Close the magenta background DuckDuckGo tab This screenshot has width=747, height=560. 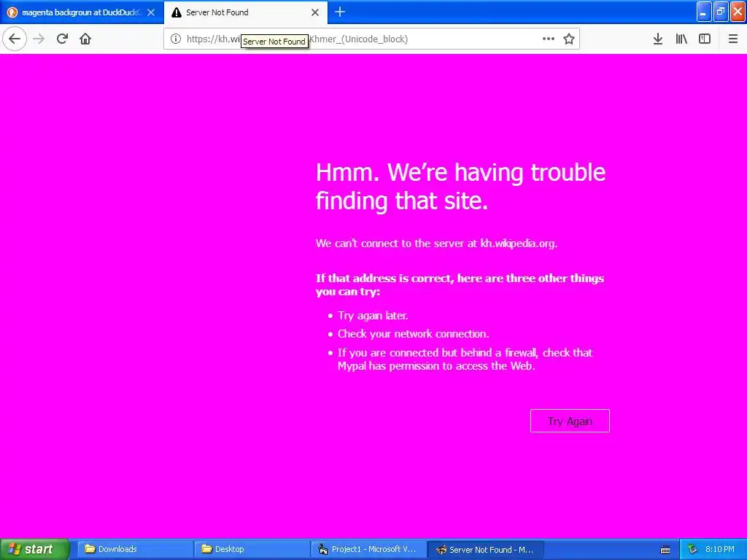151,12
